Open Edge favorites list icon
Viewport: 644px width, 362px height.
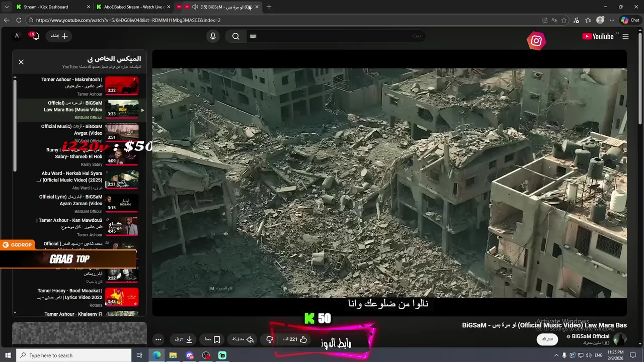click(x=588, y=20)
